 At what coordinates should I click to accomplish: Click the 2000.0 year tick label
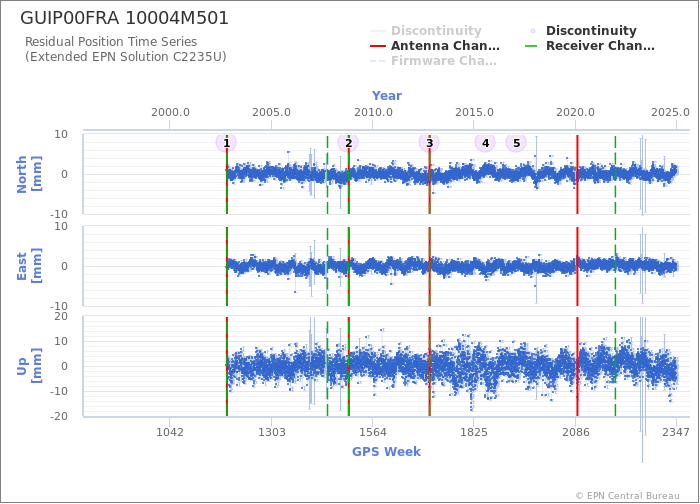(170, 112)
